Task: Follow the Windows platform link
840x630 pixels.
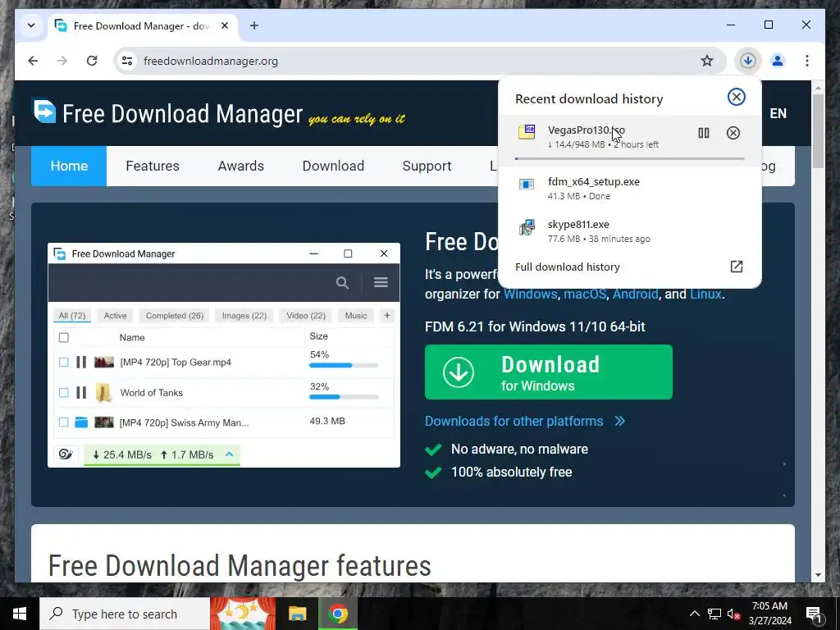Action: (x=531, y=294)
